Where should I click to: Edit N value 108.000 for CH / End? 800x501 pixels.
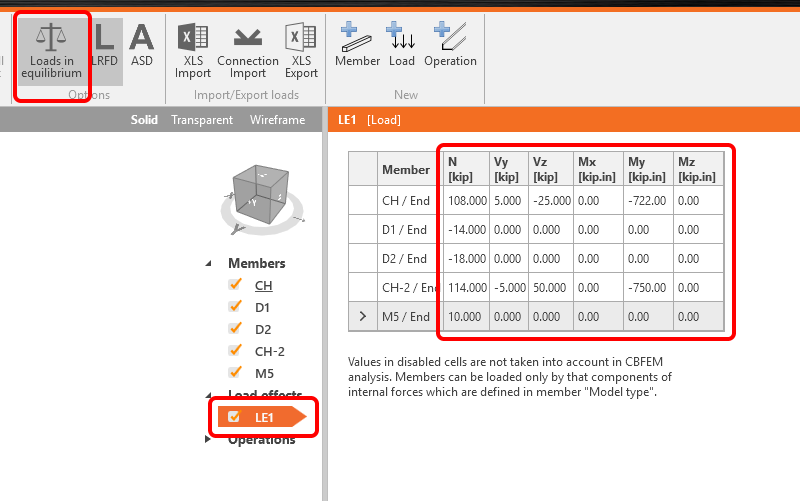pos(466,201)
